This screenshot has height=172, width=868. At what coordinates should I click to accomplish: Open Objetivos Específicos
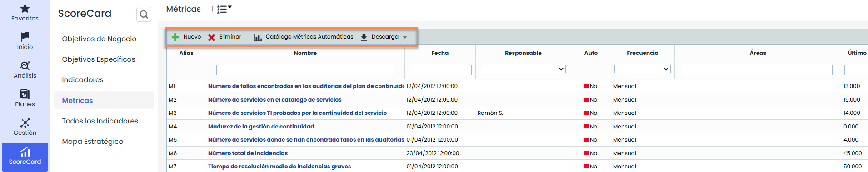click(x=99, y=59)
